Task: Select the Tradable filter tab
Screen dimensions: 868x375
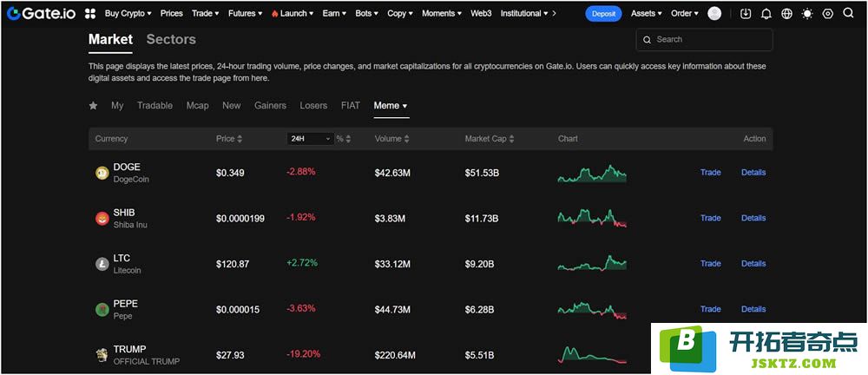Action: tap(155, 105)
